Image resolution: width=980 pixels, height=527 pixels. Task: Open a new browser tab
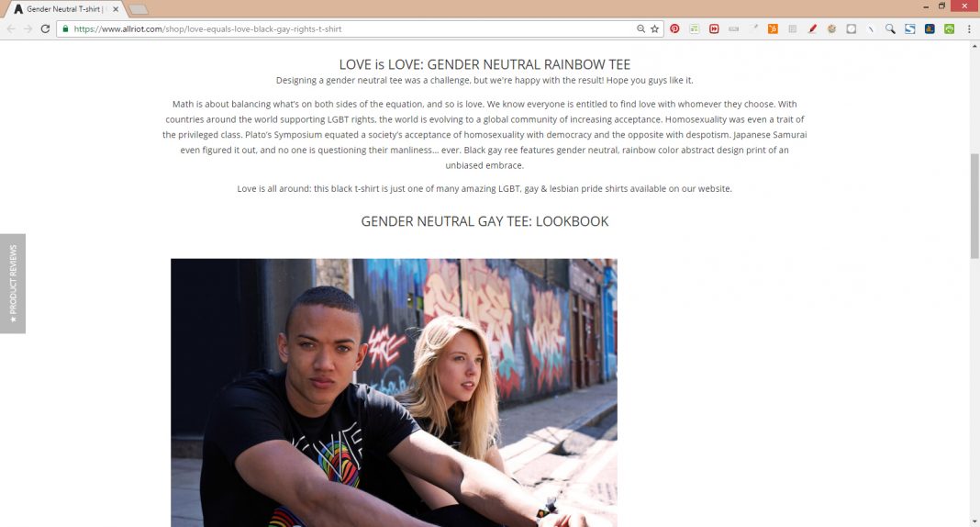139,9
